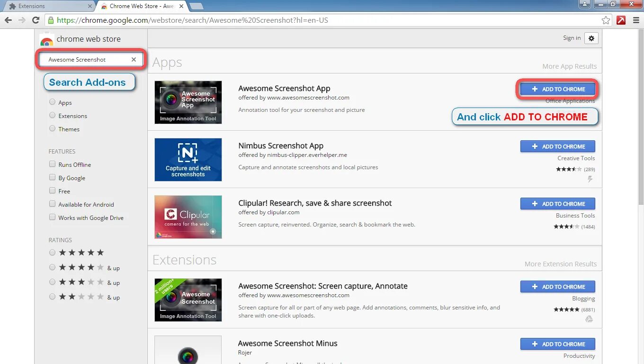This screenshot has height=364, width=644.
Task: Open the Nimbus Screenshot App title
Action: [281, 146]
